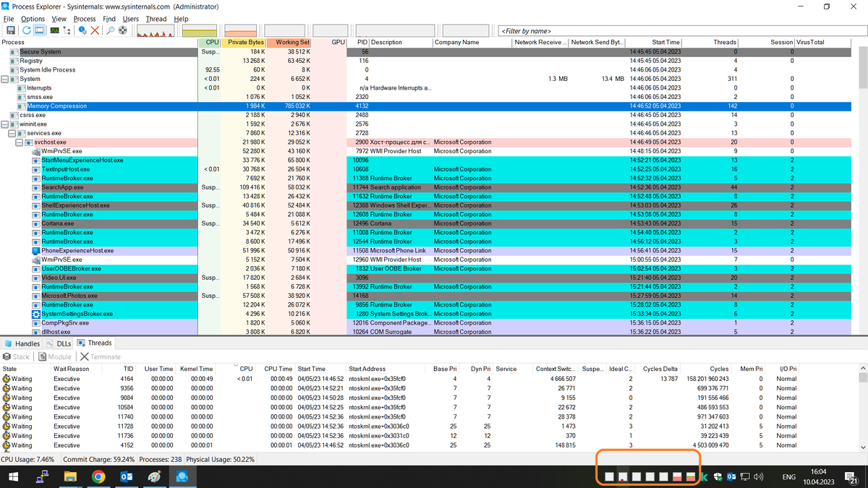
Task: Open Outlook from the system tray
Action: [731, 476]
